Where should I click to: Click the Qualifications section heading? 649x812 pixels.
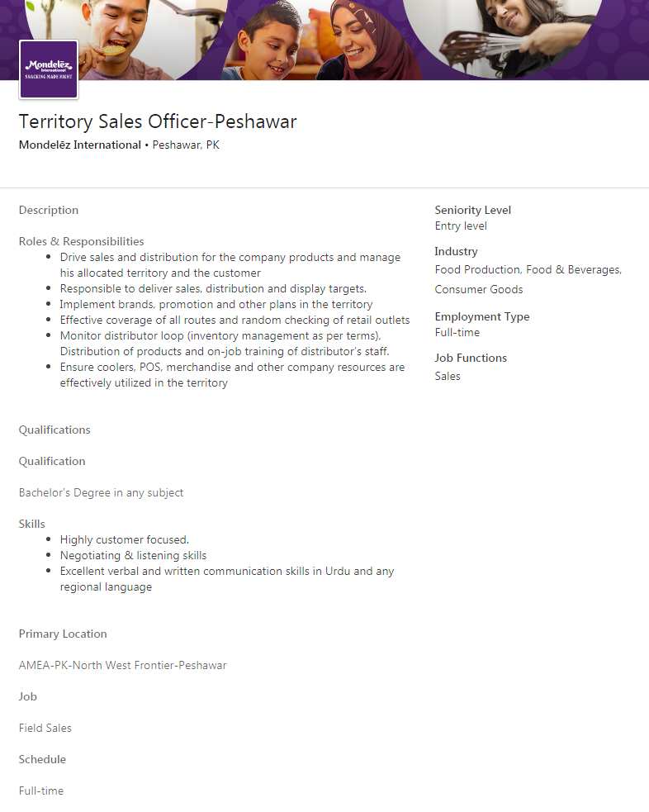(54, 430)
